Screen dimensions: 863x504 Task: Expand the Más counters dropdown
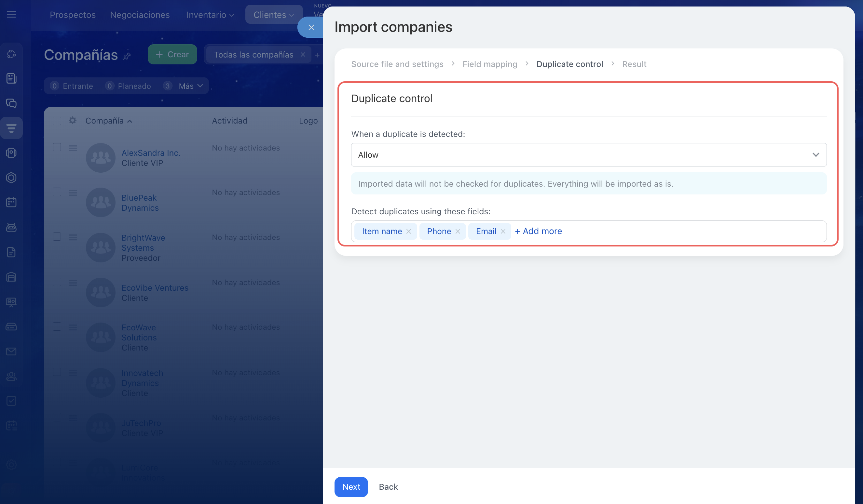tap(191, 86)
